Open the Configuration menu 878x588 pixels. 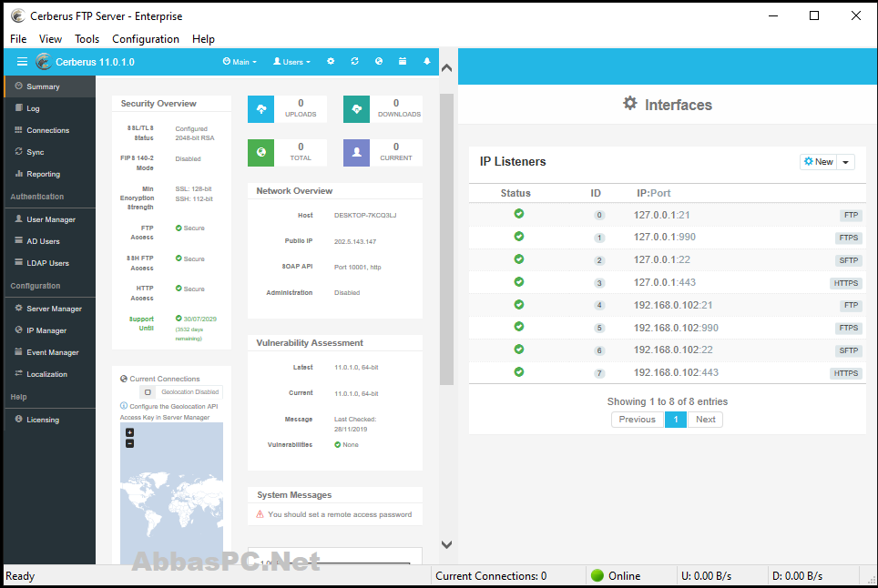coord(146,38)
